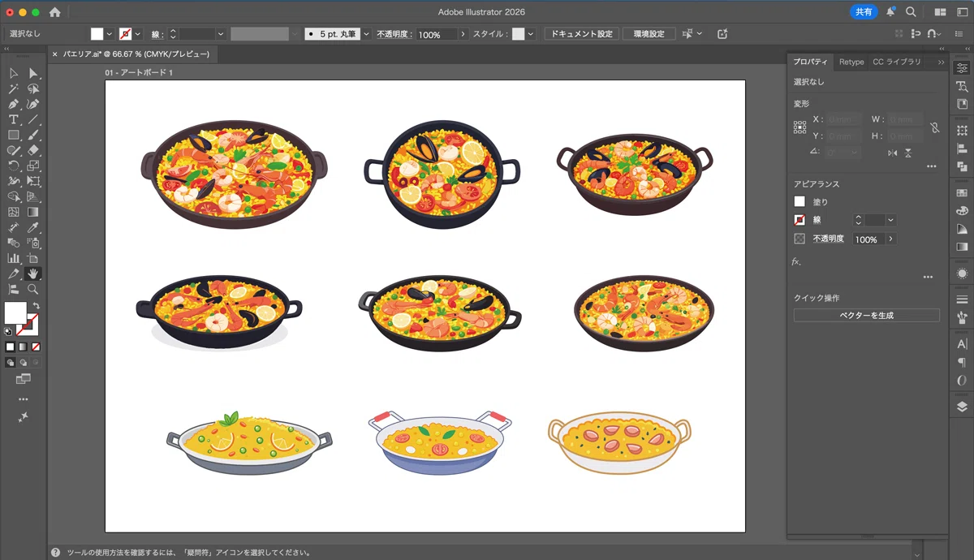Toggle Draw Behind mode
Image resolution: width=974 pixels, height=560 pixels.
click(23, 363)
